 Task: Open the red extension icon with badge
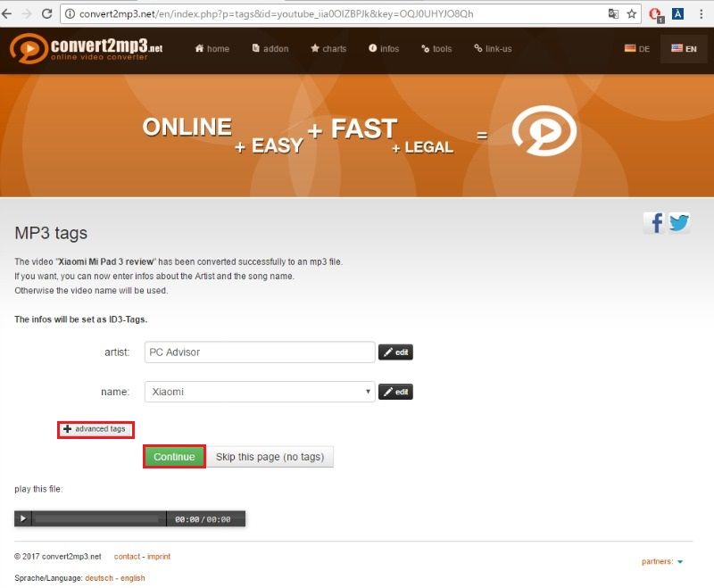[x=656, y=14]
